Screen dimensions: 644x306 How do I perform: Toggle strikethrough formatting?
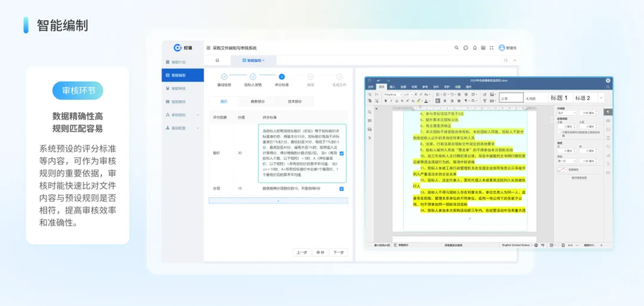pos(402,101)
